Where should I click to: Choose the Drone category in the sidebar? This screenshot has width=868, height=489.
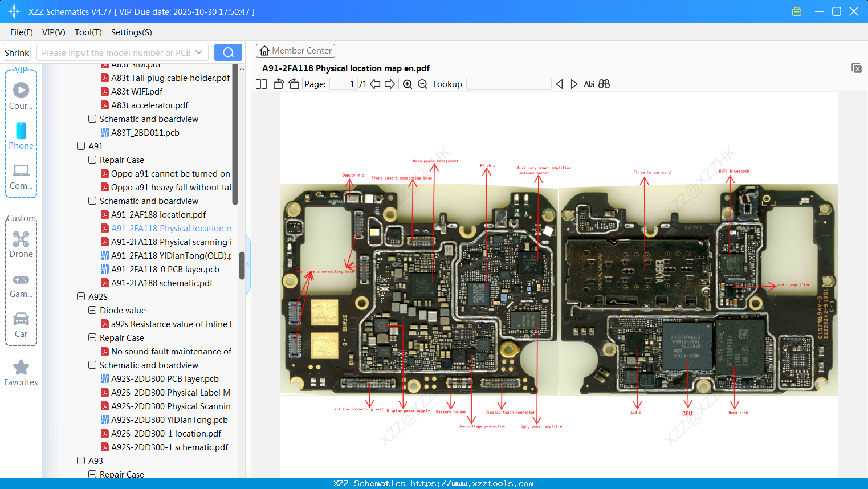click(21, 244)
